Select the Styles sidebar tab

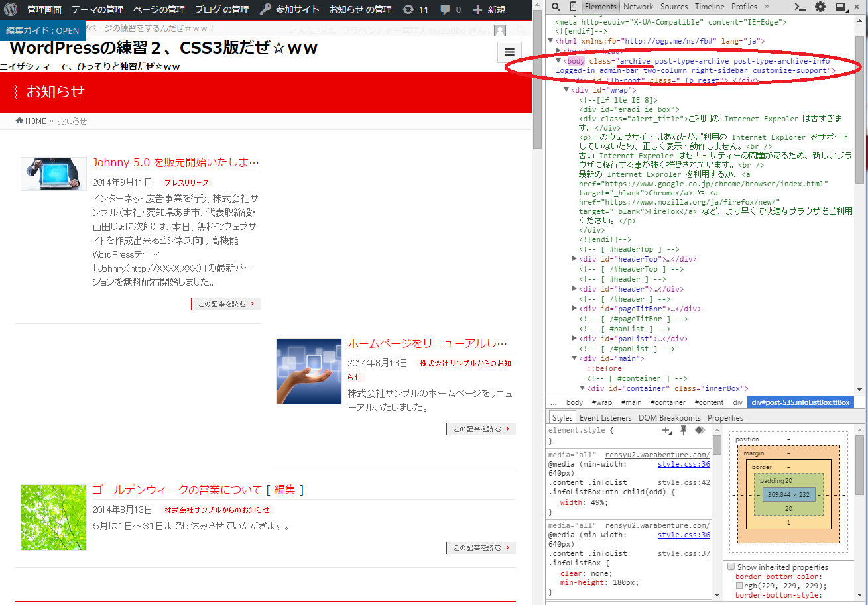(x=562, y=418)
